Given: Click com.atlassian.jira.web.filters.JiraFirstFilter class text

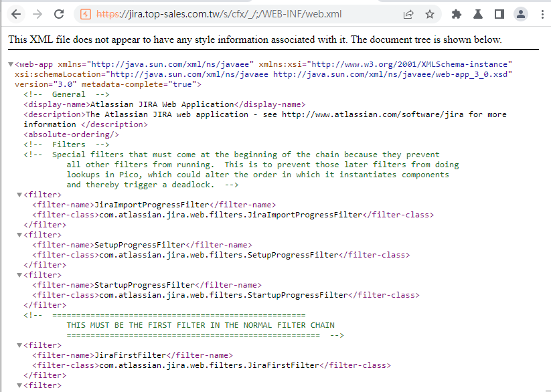Looking at the screenshot, I should tap(210, 365).
